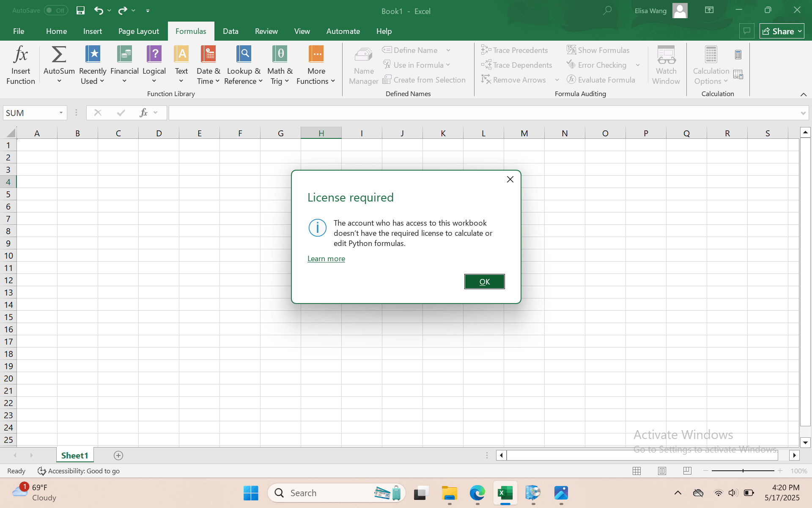This screenshot has width=812, height=508.
Task: Switch to the Sheet1 worksheet tab
Action: (x=74, y=456)
